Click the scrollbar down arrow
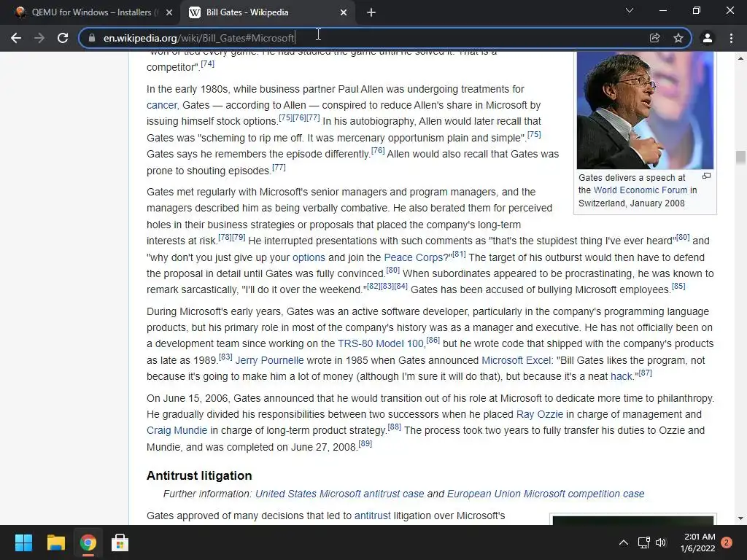Screen dimensions: 747x560 (x=740, y=518)
